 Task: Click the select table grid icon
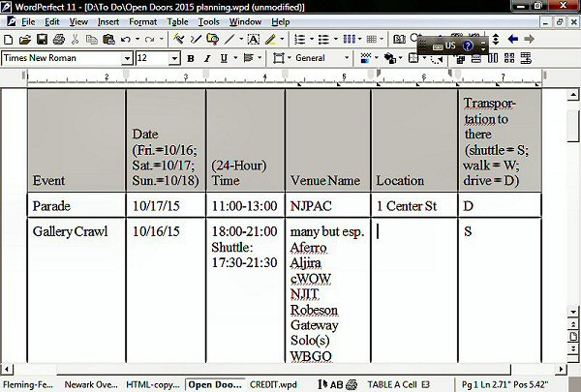coord(509,58)
